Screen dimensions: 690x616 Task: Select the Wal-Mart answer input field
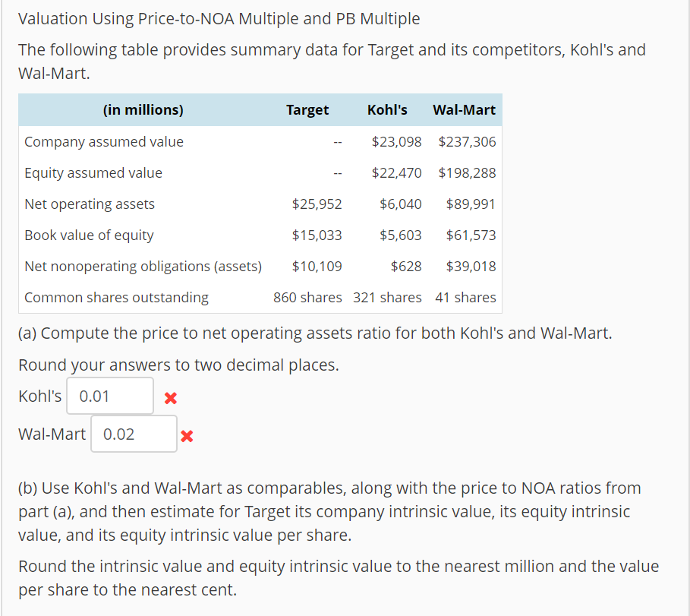tap(134, 433)
